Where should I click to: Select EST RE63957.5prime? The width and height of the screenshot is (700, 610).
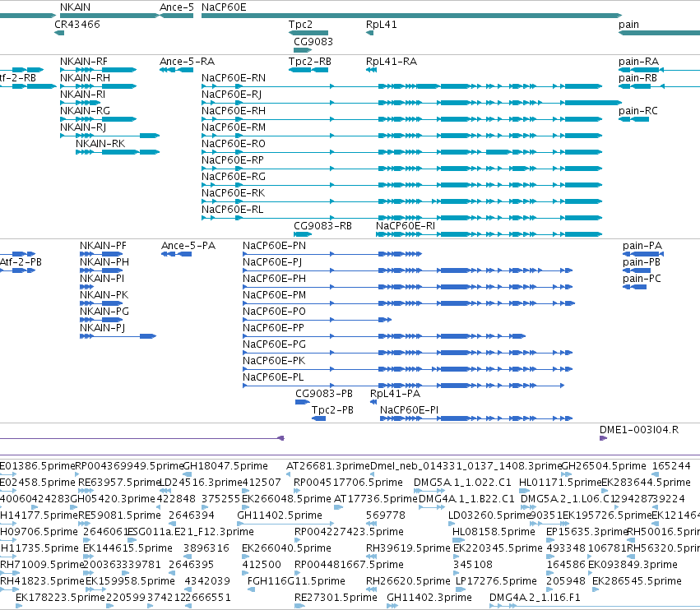click(x=119, y=483)
